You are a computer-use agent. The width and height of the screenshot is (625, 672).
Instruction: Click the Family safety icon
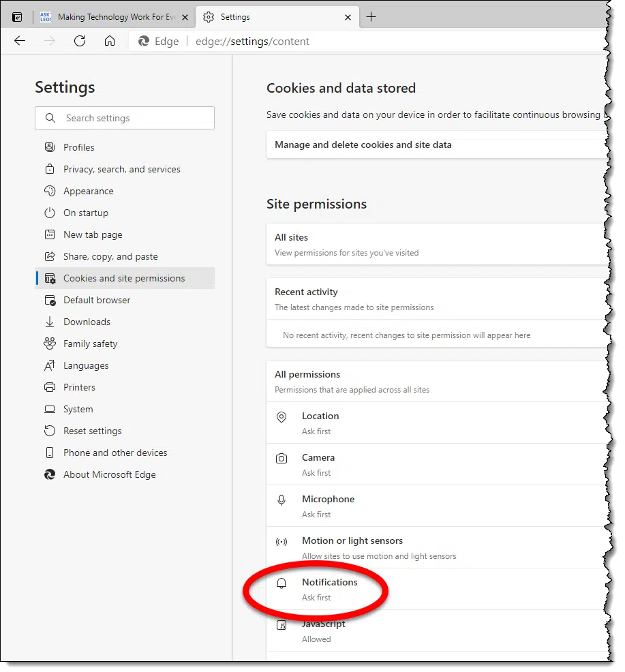tap(50, 343)
